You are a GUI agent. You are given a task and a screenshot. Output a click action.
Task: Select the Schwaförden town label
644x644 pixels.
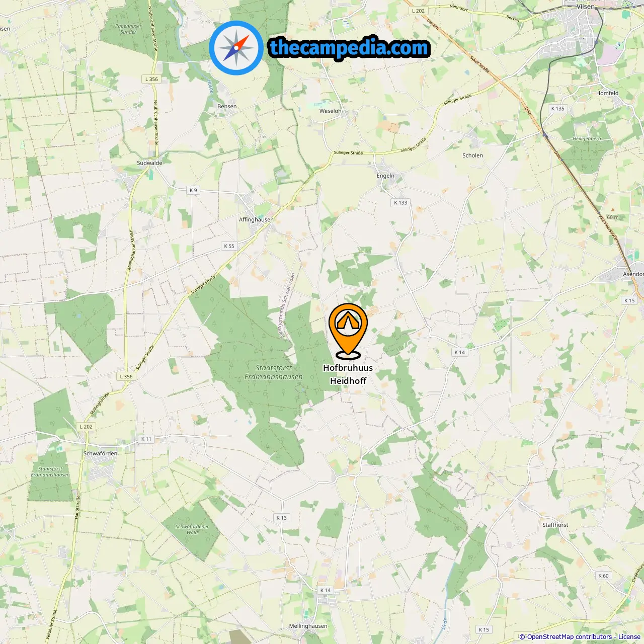(100, 453)
